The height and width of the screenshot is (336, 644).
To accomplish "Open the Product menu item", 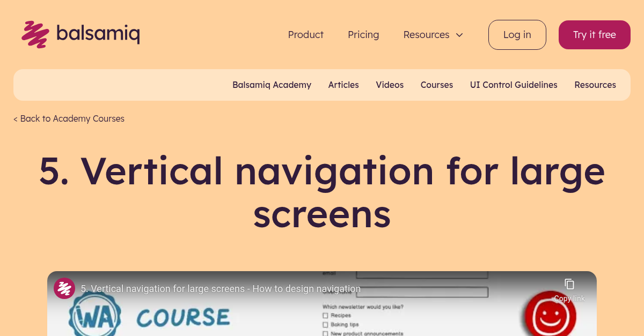I will pyautogui.click(x=305, y=34).
